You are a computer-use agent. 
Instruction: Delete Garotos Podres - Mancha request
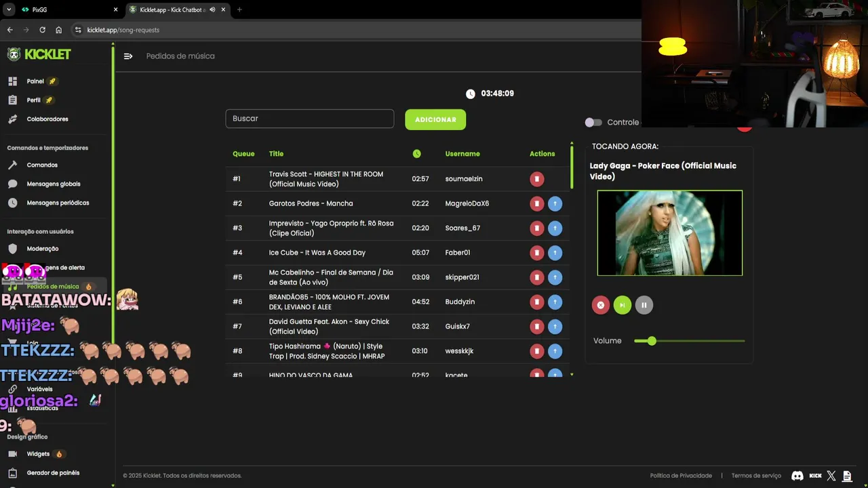click(536, 203)
